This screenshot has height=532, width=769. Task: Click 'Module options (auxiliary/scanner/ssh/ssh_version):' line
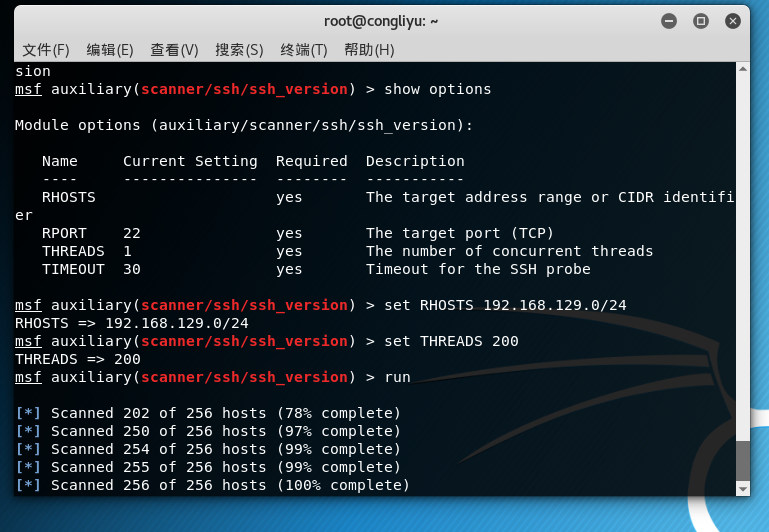[244, 125]
